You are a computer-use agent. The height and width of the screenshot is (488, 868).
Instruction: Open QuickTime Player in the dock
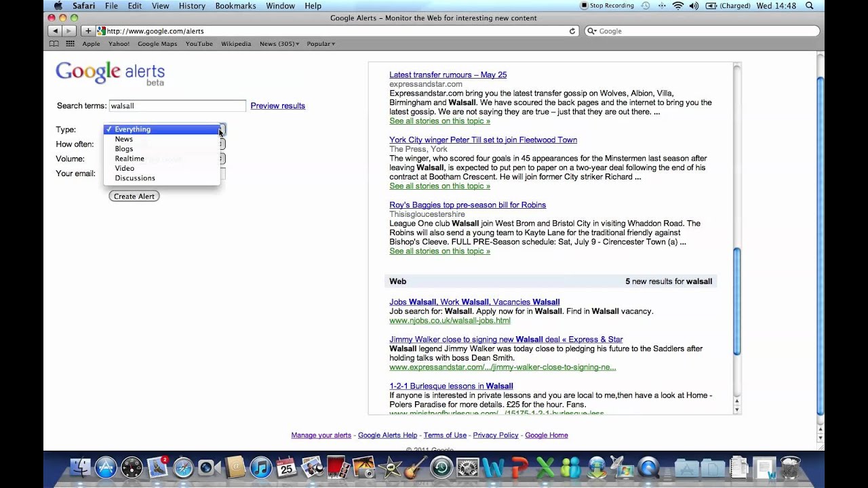point(648,467)
